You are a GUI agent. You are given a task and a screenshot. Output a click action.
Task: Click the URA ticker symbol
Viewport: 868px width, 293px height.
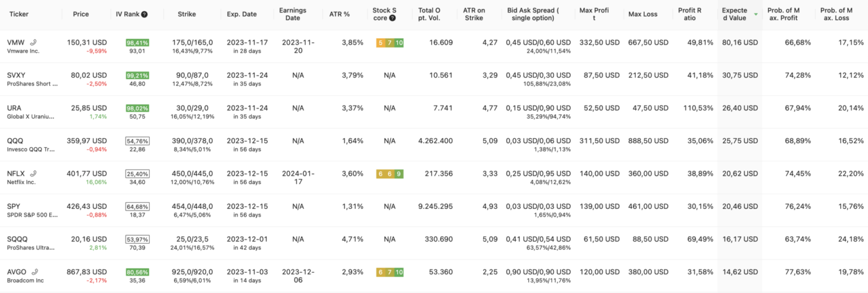point(15,108)
